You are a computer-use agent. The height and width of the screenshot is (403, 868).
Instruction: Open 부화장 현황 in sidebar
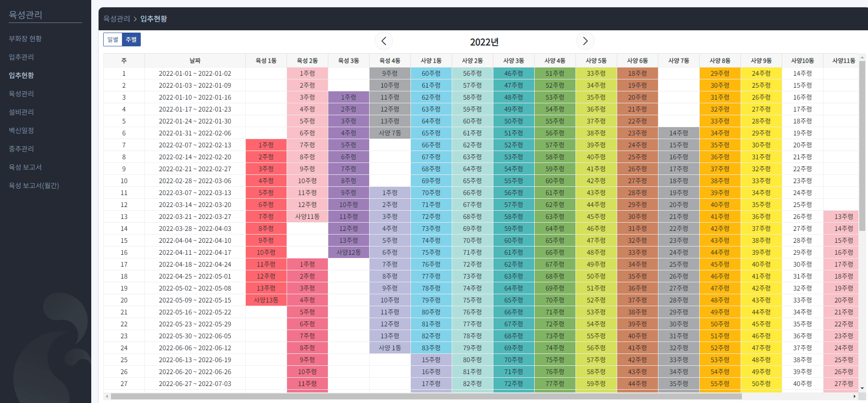(x=25, y=39)
